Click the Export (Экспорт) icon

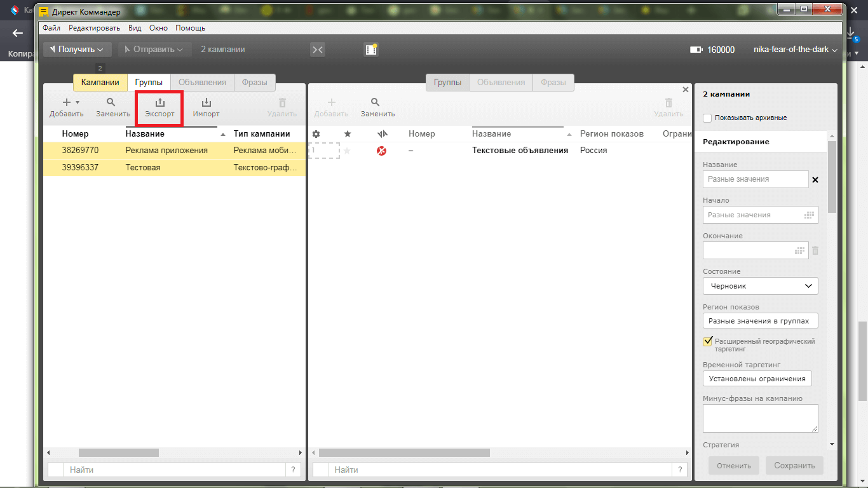[x=159, y=102]
